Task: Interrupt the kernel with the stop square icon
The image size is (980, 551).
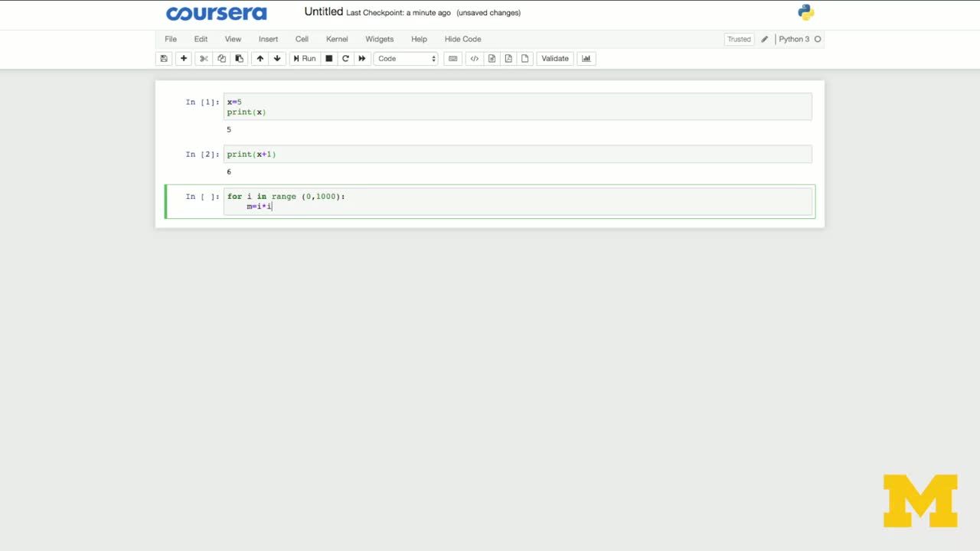Action: point(329,58)
